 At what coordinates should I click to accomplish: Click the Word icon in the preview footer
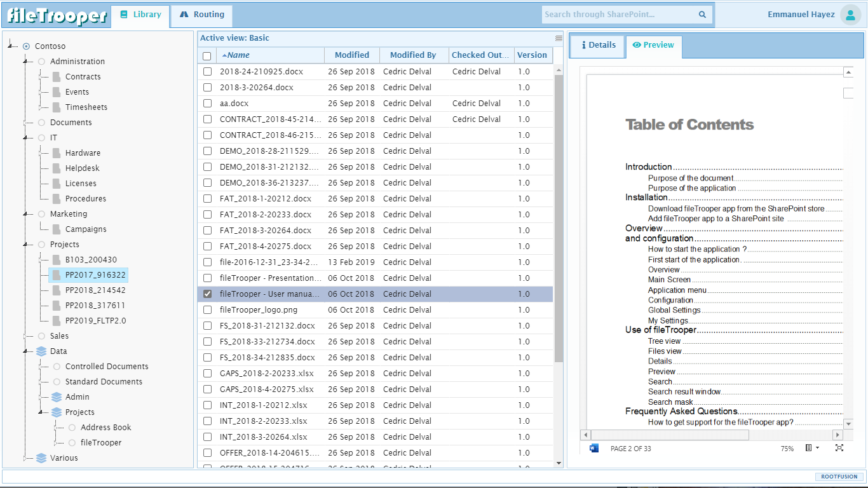pyautogui.click(x=594, y=448)
